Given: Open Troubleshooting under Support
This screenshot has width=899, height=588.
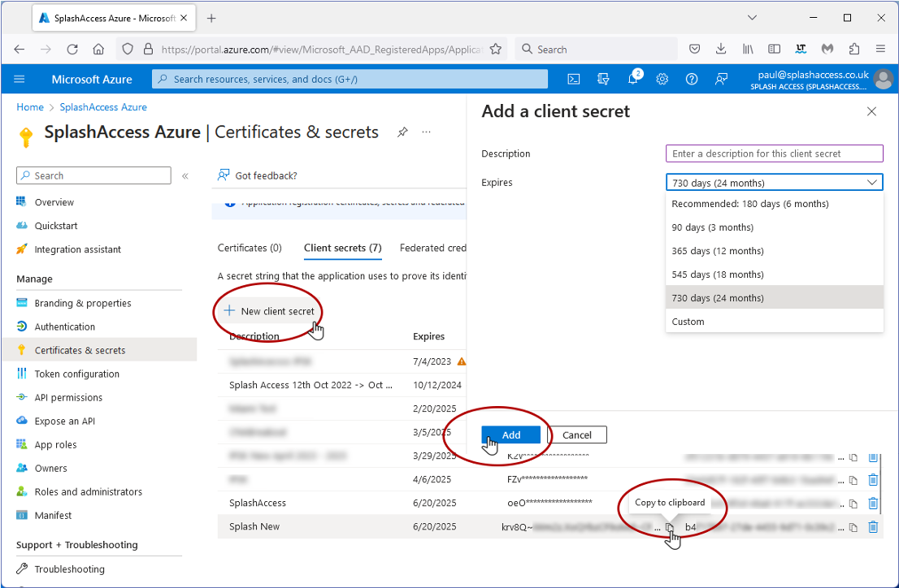Looking at the screenshot, I should pos(69,569).
